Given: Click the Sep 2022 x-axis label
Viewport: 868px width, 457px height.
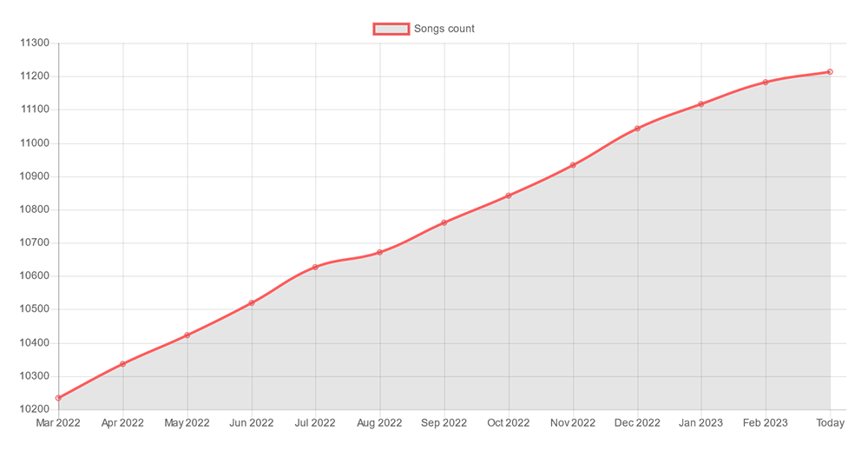Looking at the screenshot, I should tap(444, 423).
